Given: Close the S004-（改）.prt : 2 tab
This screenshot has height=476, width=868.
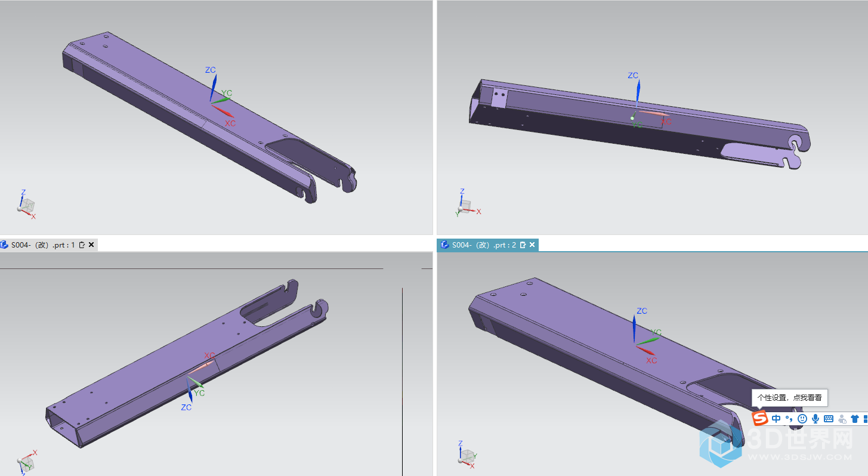Looking at the screenshot, I should tap(532, 245).
